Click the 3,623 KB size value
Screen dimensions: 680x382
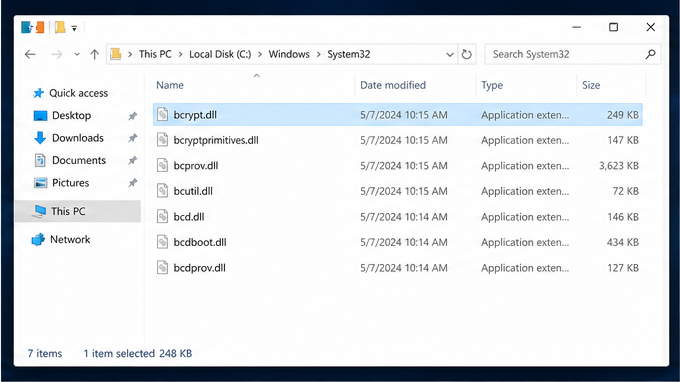click(x=619, y=166)
